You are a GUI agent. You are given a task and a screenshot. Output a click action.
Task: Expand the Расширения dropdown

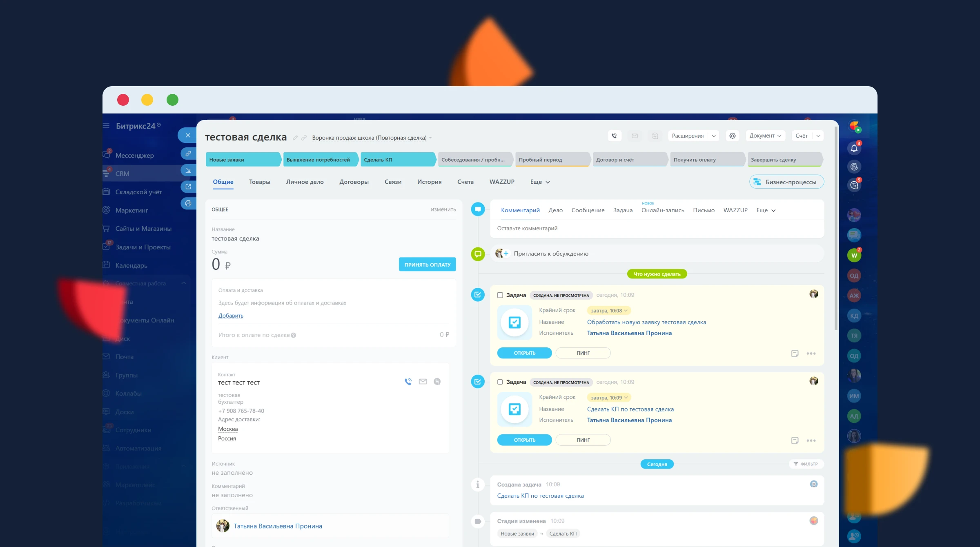(x=713, y=136)
